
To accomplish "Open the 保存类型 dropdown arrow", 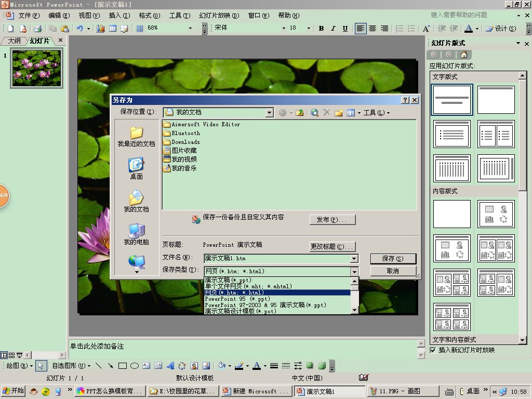I will tap(354, 271).
